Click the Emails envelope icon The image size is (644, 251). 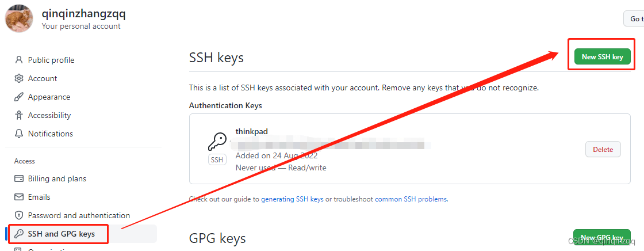pos(19,197)
